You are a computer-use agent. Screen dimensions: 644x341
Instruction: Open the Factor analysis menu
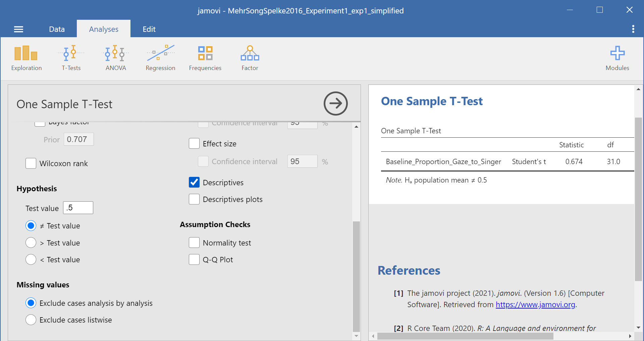[x=250, y=58]
